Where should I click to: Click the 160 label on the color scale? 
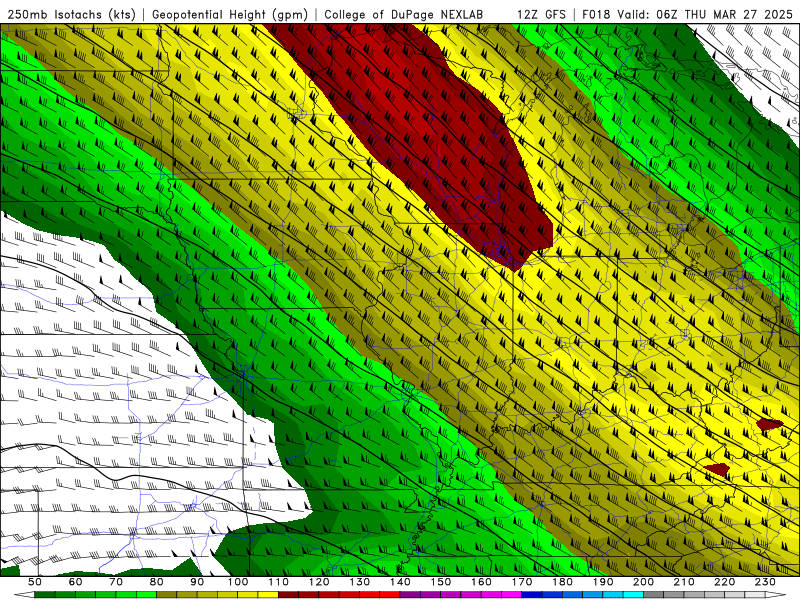click(481, 582)
